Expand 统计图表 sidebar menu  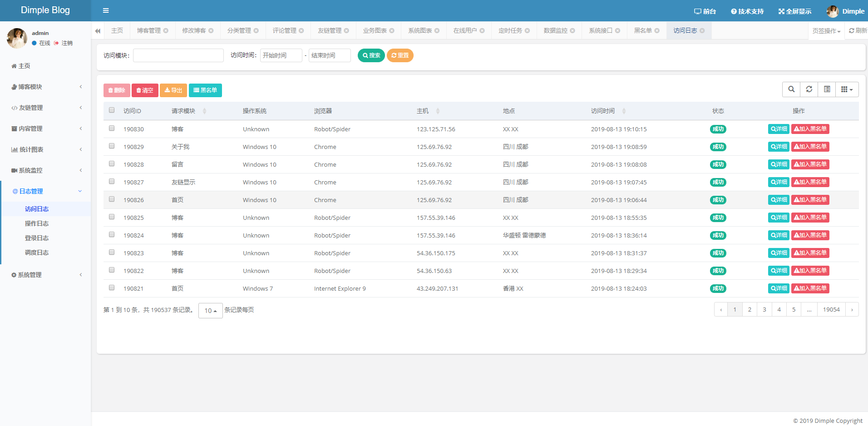[45, 149]
